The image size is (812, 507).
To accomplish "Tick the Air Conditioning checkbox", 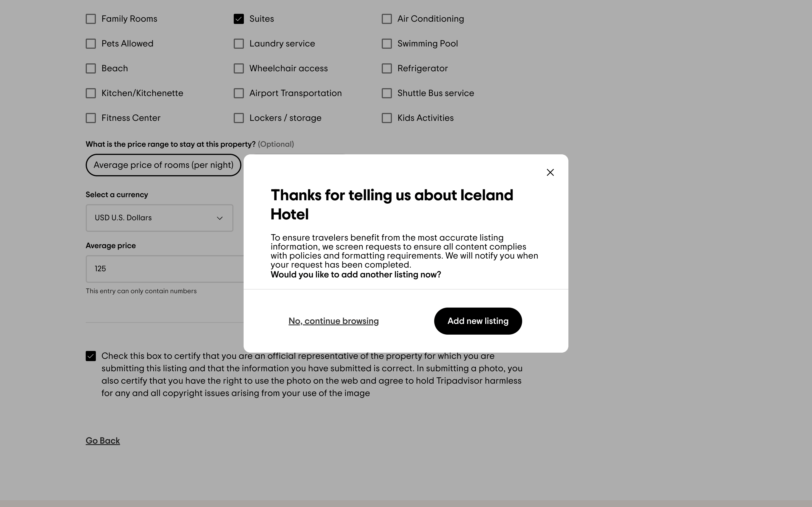I will [387, 19].
